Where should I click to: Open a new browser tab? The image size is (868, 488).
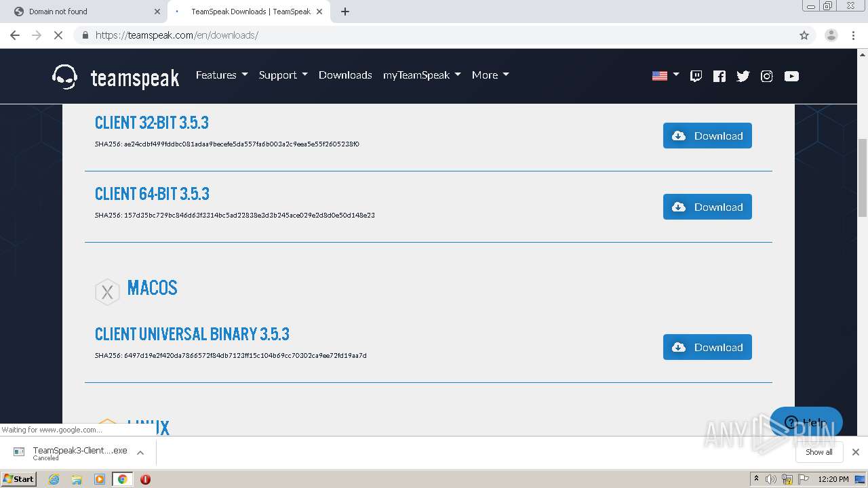pos(344,12)
